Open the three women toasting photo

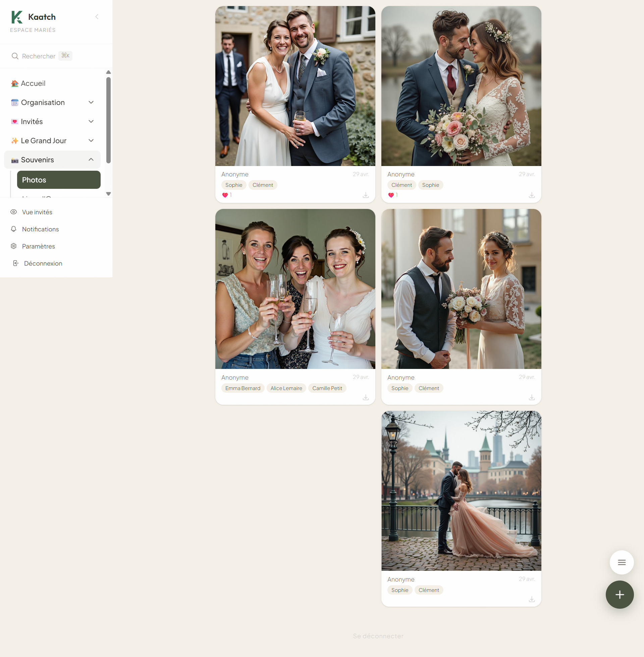coord(295,289)
